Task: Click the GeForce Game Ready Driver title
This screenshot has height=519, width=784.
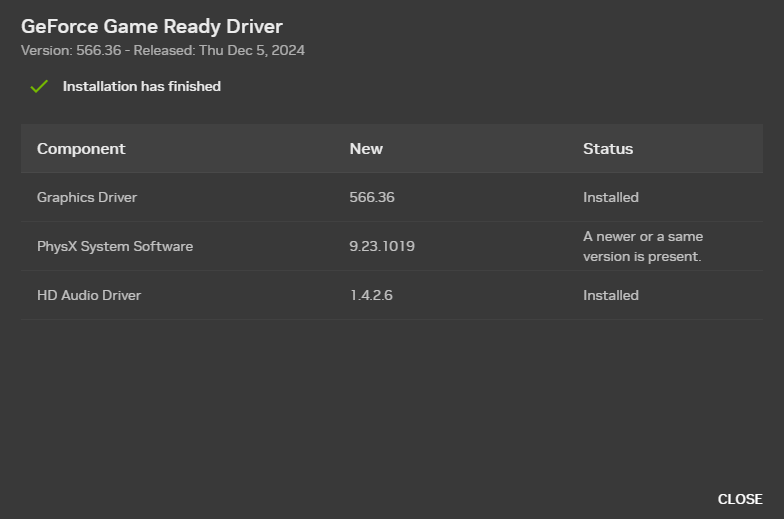Action: click(152, 27)
